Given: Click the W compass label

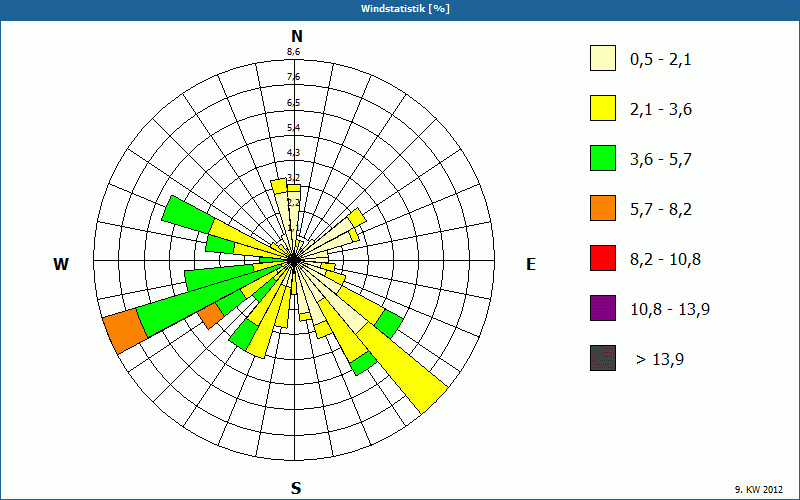Looking at the screenshot, I should pos(61,264).
